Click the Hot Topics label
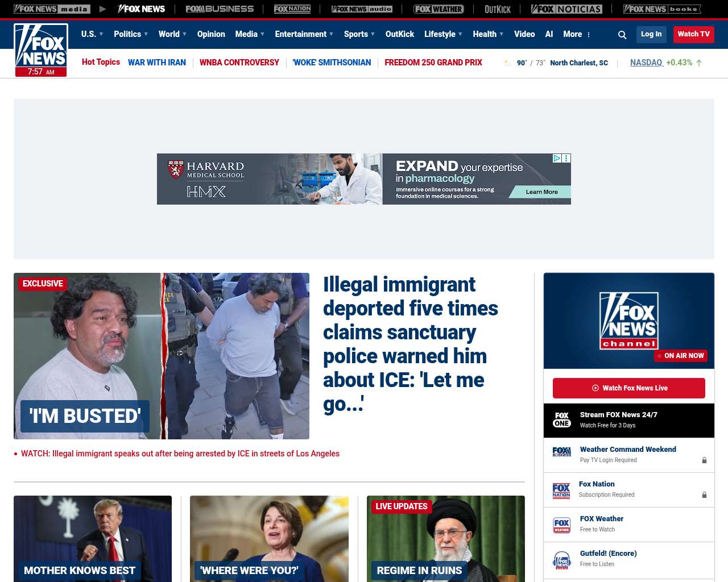The height and width of the screenshot is (582, 728). 101,62
